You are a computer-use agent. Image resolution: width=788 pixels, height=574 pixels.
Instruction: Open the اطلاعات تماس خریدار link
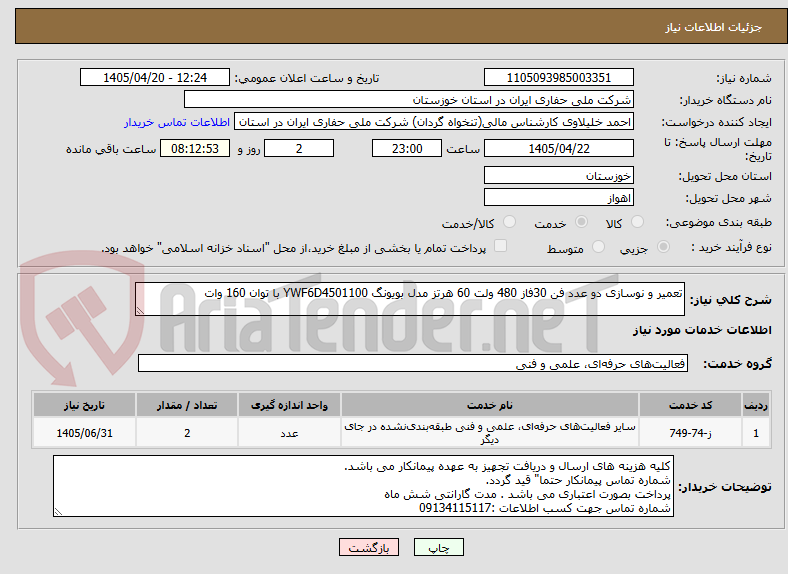coord(177,122)
